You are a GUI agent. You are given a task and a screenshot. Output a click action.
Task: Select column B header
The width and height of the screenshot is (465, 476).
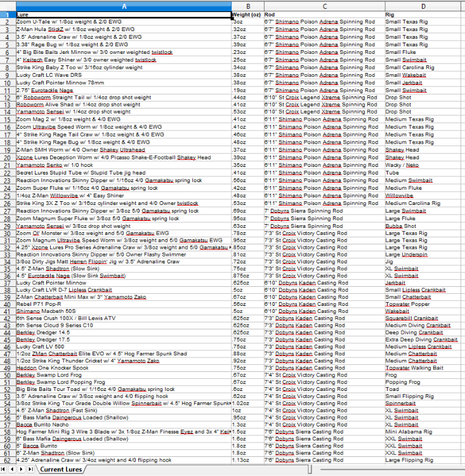pos(247,6)
